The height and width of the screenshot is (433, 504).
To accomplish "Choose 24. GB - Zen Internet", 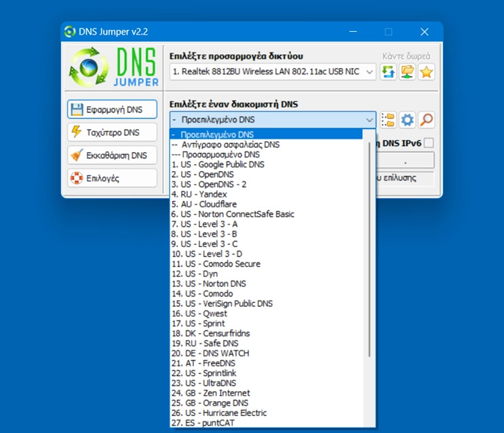I will click(266, 393).
